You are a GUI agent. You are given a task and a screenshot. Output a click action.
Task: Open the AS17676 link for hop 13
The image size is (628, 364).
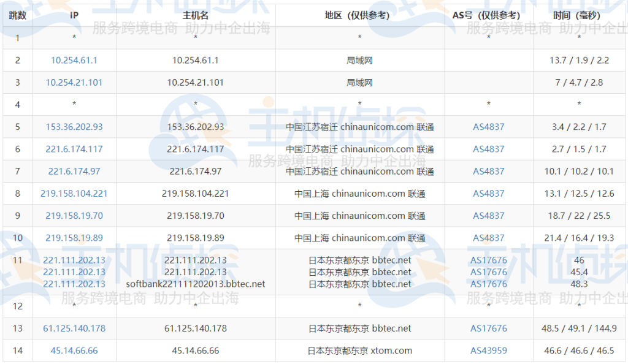488,328
